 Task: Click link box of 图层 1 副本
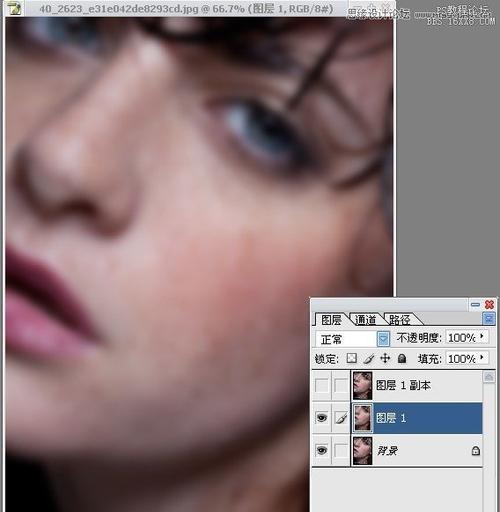click(x=341, y=386)
